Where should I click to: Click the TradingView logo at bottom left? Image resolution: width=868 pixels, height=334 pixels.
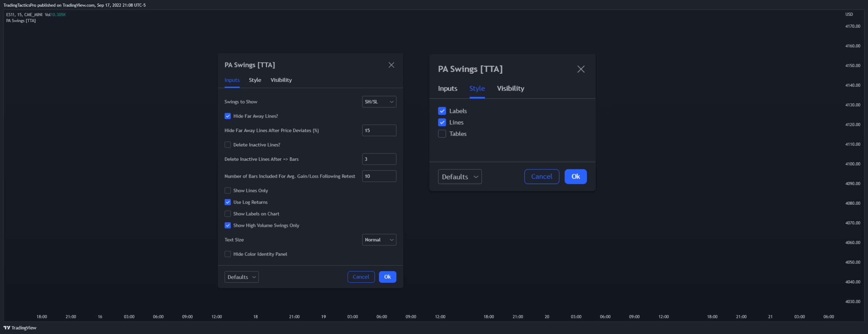click(x=20, y=328)
